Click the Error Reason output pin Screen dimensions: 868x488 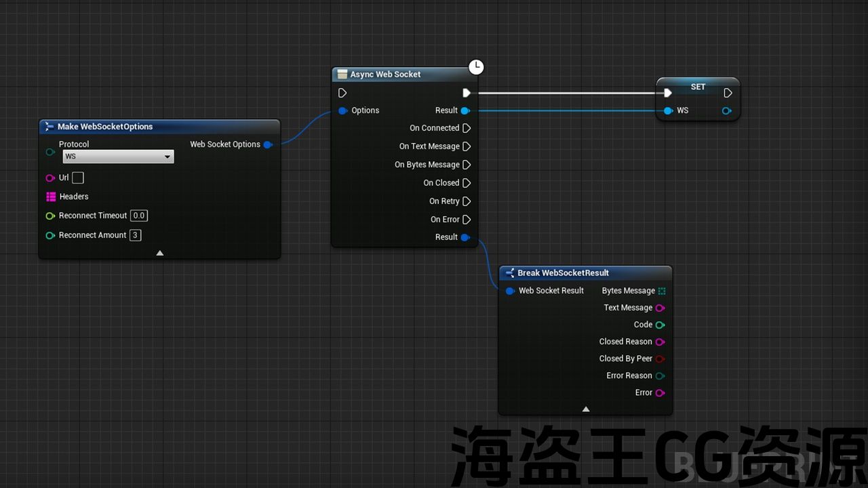[x=660, y=375]
